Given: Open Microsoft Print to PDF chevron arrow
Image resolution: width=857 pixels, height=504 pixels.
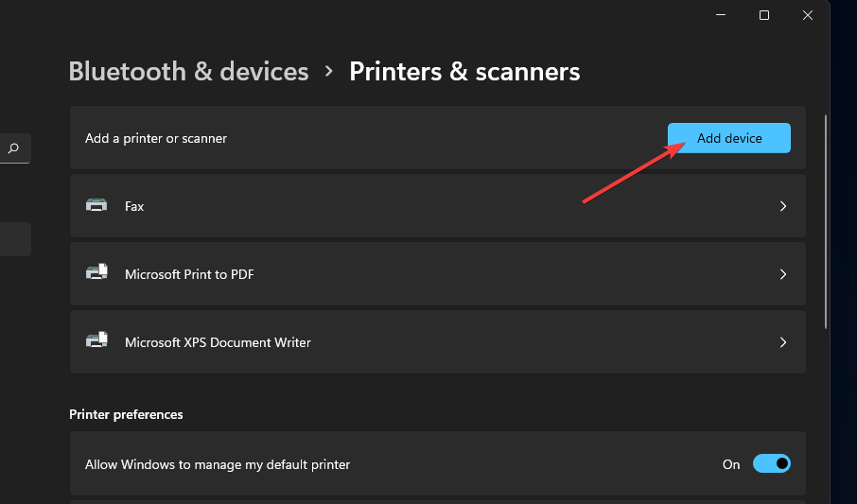Looking at the screenshot, I should coord(782,274).
